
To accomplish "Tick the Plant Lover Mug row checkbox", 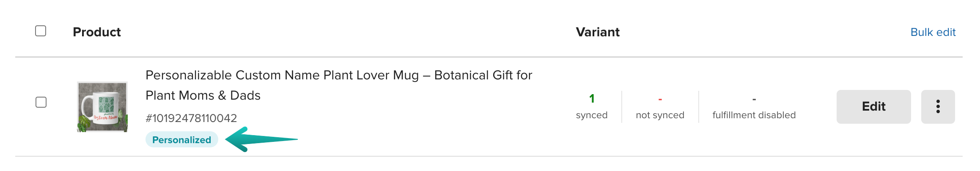I will pos(41,102).
